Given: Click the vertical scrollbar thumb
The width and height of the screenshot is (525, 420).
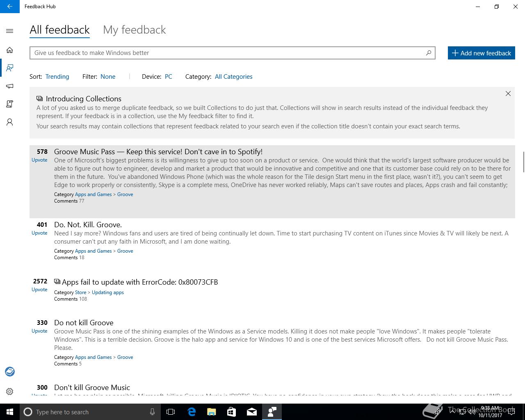Looking at the screenshot, I should [x=523, y=162].
